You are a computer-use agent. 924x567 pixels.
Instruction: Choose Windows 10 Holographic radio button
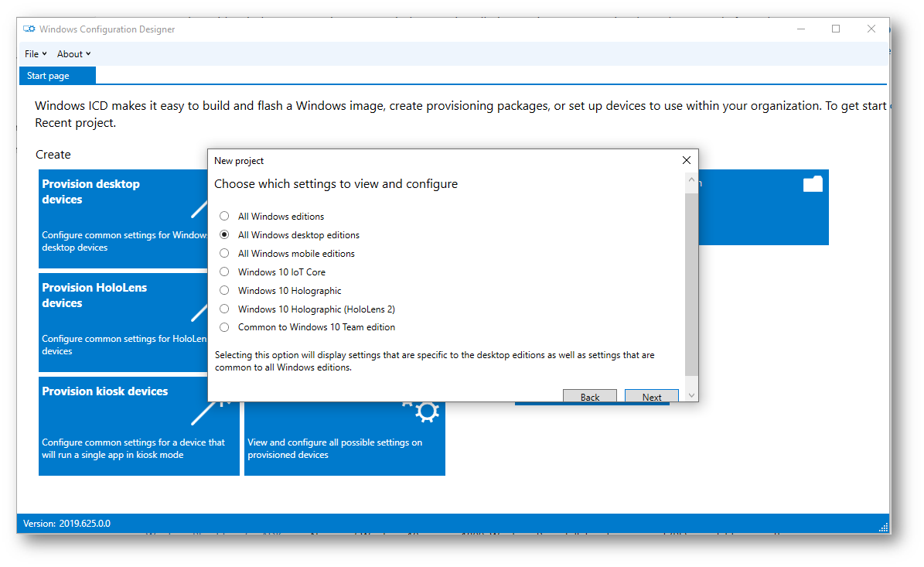point(224,291)
